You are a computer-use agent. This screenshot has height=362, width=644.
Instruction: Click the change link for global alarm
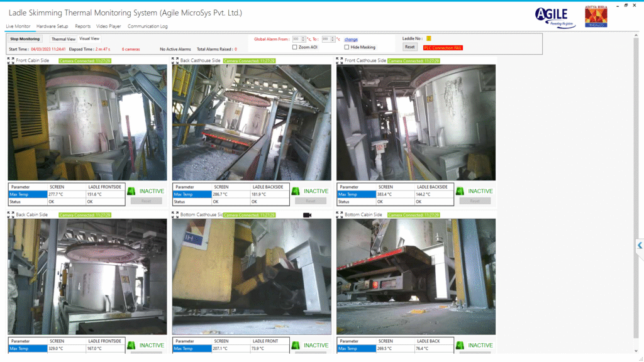pyautogui.click(x=351, y=39)
